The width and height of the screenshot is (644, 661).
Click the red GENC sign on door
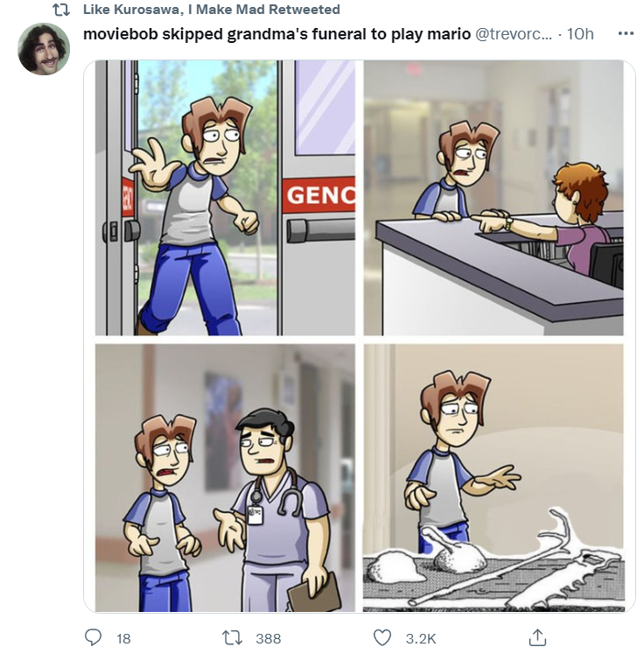[x=318, y=194]
